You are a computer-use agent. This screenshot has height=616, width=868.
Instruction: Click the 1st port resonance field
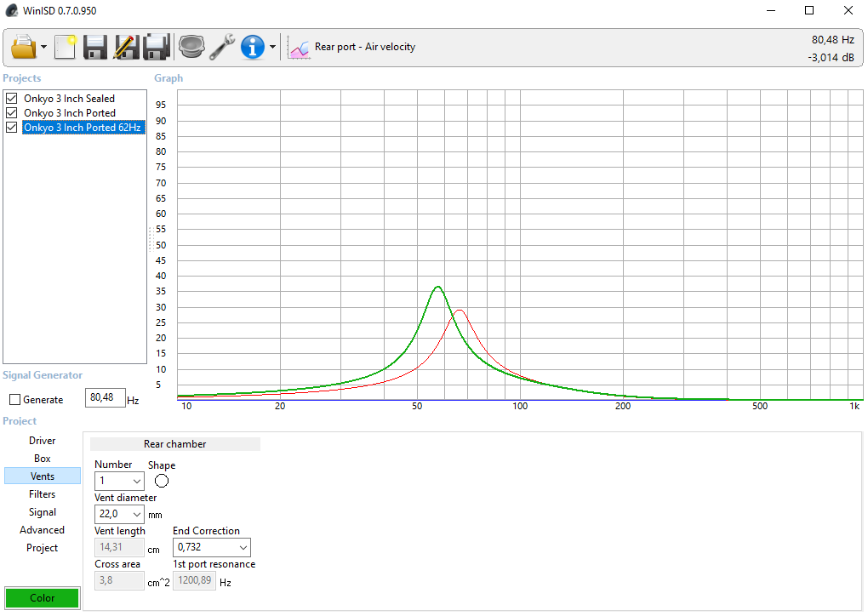coord(194,580)
